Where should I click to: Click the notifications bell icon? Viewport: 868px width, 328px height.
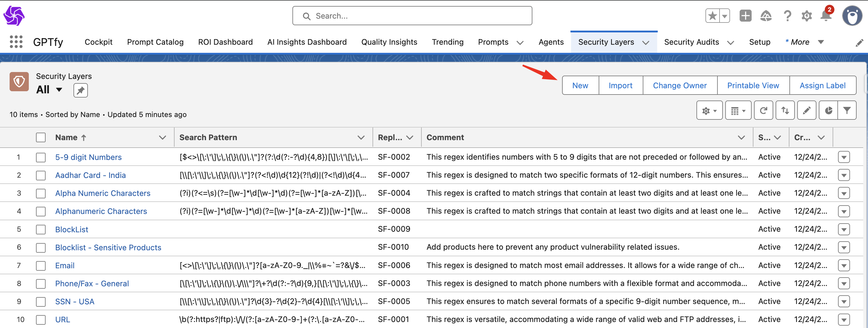tap(825, 16)
